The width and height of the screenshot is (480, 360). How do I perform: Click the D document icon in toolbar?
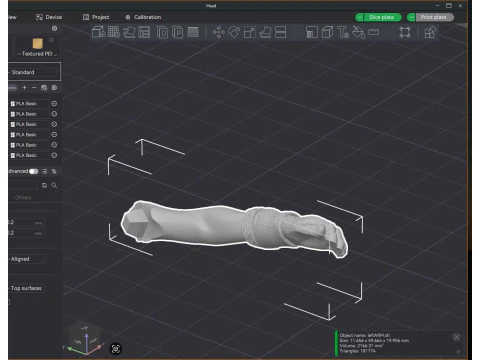[162, 32]
